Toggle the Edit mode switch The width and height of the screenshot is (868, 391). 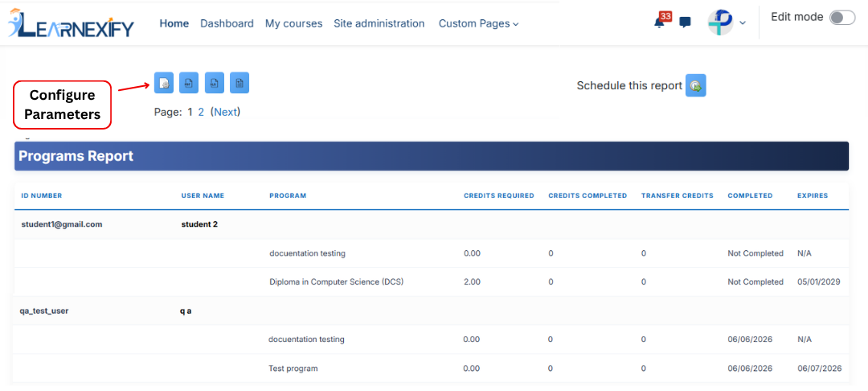pyautogui.click(x=842, y=18)
